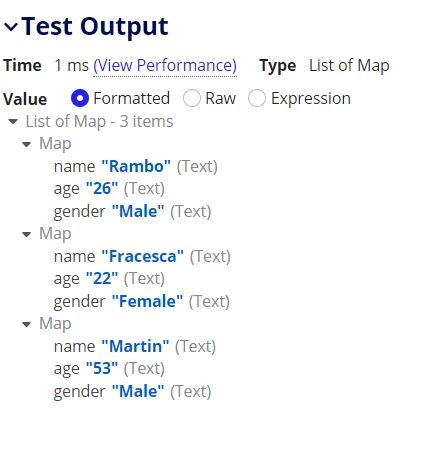
Task: Collapse the Test Output section chevron
Action: click(11, 27)
